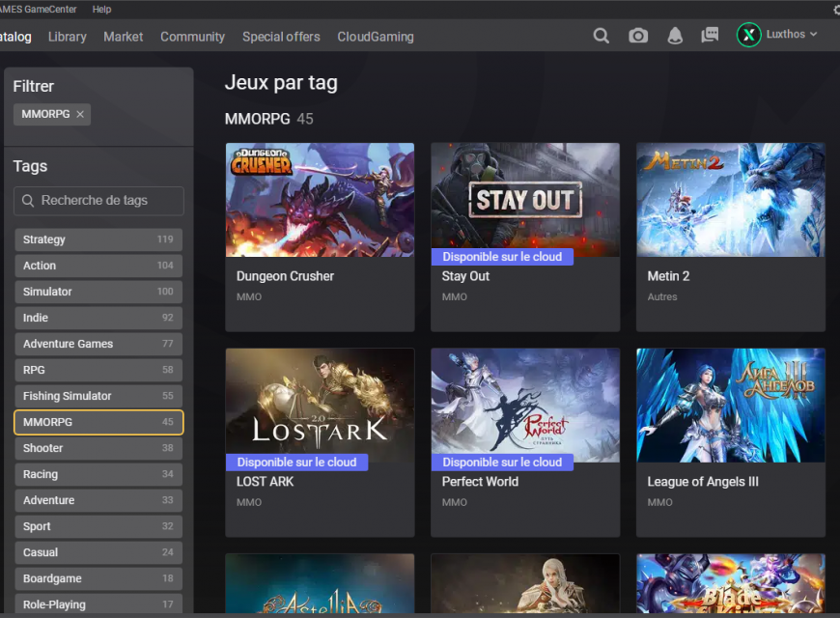Go to the Community tab
Viewport: 840px width, 618px height.
(x=193, y=37)
